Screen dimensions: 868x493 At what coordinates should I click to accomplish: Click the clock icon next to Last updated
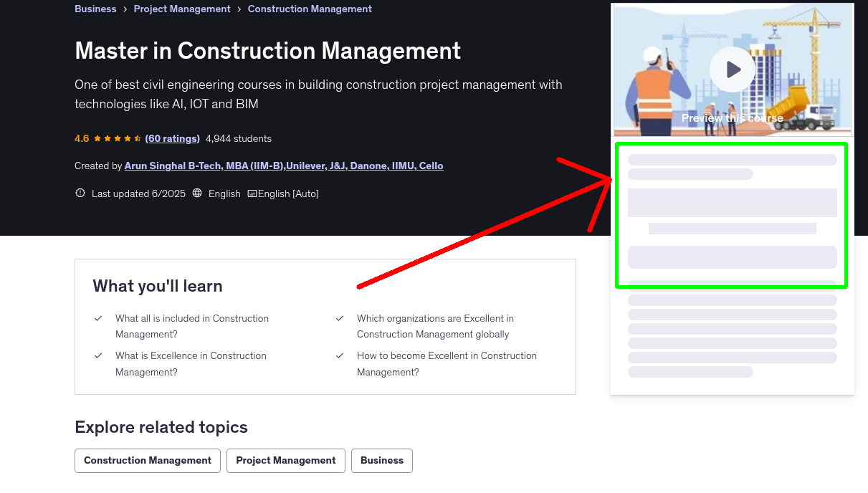[80, 193]
